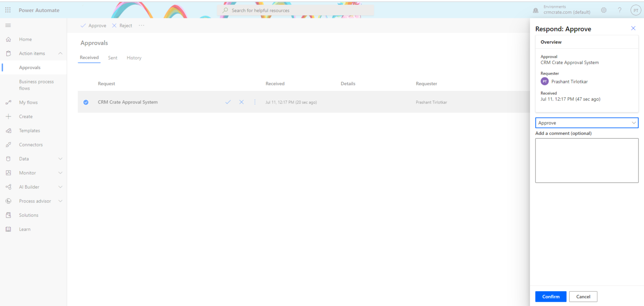Confirm the approval response
644x306 pixels.
[551, 296]
